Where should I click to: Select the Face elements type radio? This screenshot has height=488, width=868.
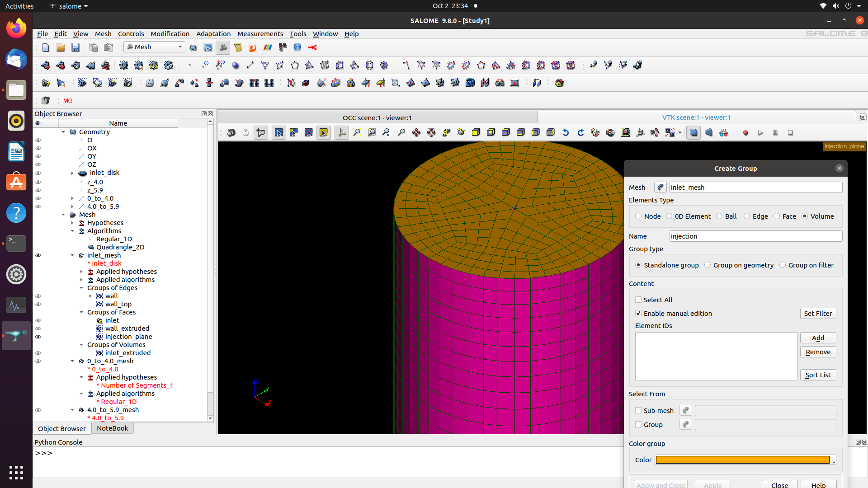(777, 216)
